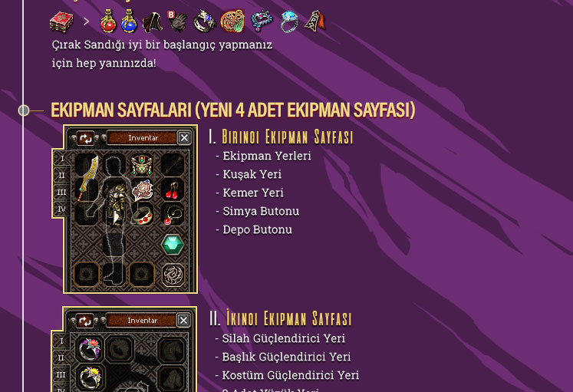Viewport: 573px width, 392px height.
Task: Click the top ring in second inventory
Action: pyautogui.click(x=90, y=348)
